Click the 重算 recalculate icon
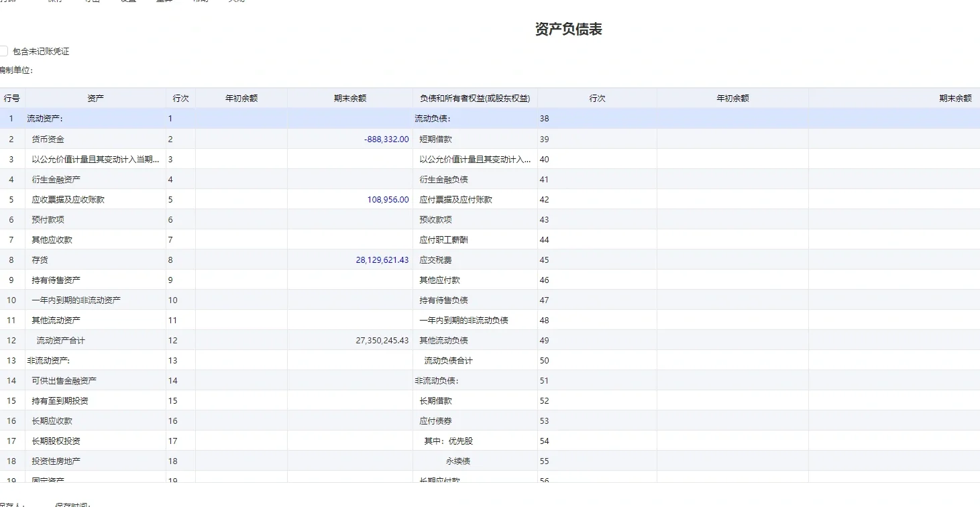Image resolution: width=980 pixels, height=507 pixels. click(164, 2)
